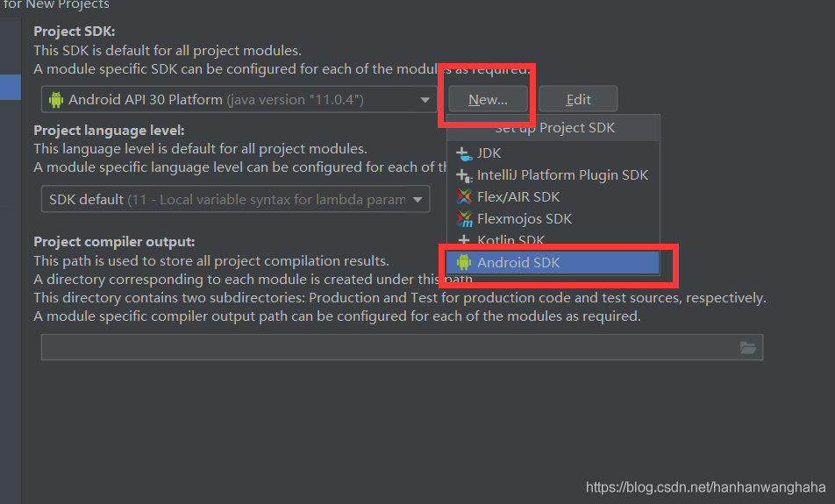835x504 pixels.
Task: Click the Android API 30 Platform combo text
Action: pyautogui.click(x=146, y=100)
